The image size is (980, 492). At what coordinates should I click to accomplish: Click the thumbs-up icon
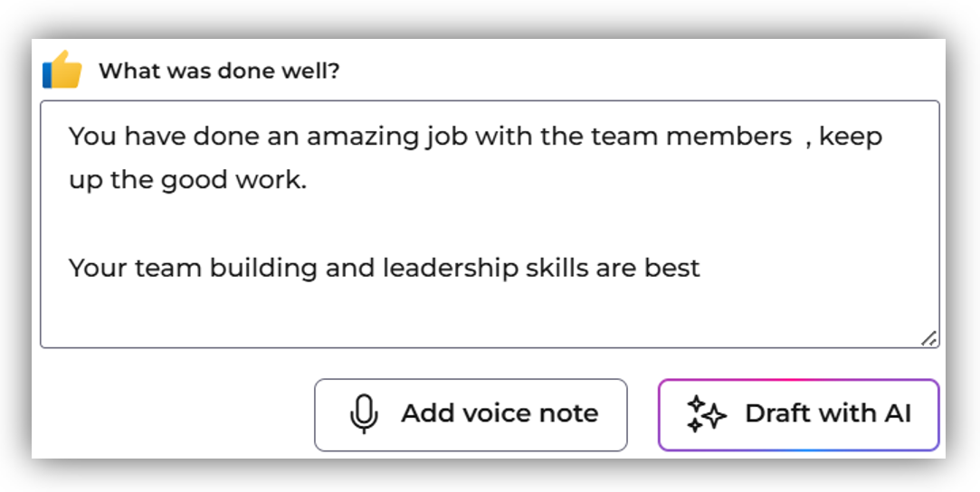click(x=62, y=70)
